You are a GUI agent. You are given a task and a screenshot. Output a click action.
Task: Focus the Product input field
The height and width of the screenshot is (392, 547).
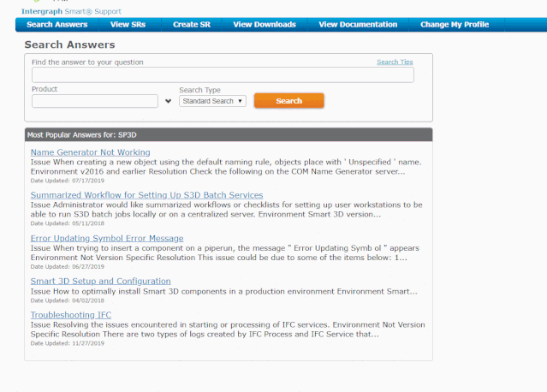point(95,101)
